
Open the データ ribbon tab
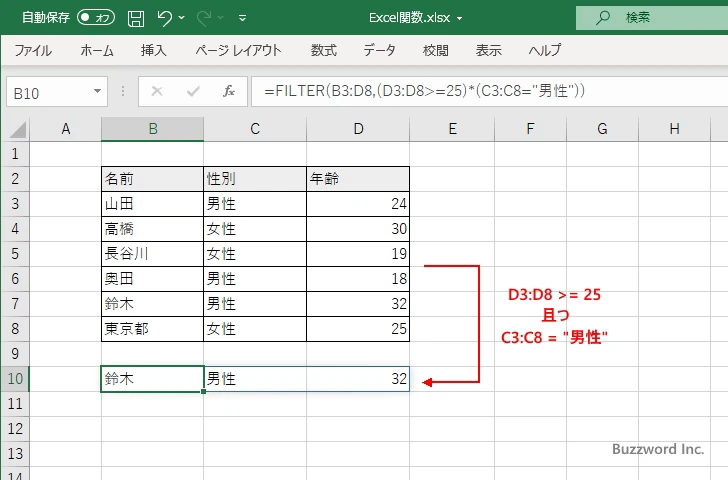pyautogui.click(x=379, y=50)
